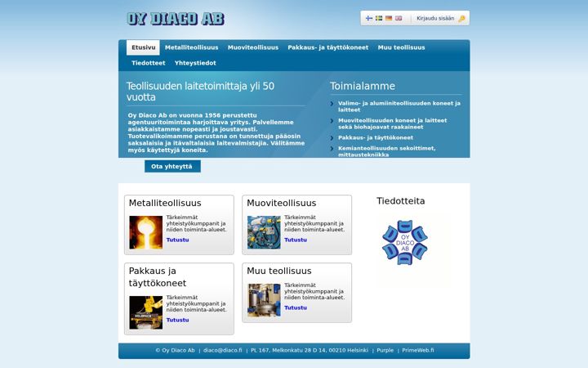Screen dimensions: 588x368
Task: Click the equipment thumbnail in Muu teollisuus card
Action: coord(264,300)
